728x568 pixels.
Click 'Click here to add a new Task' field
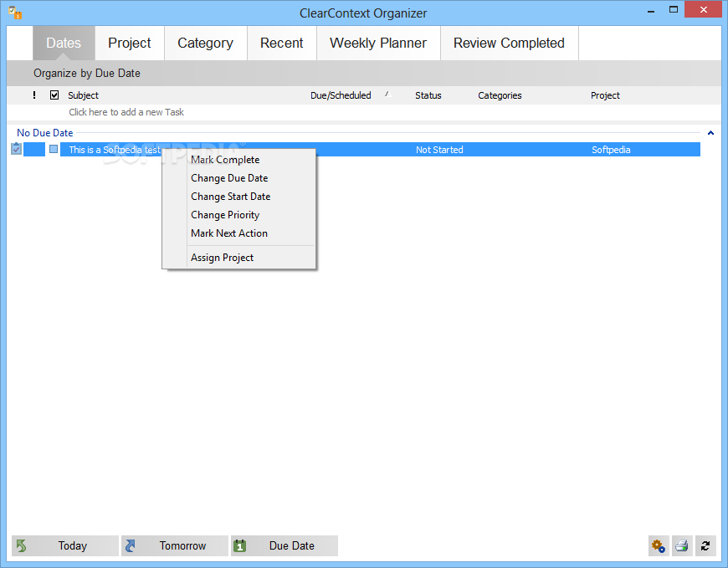tap(126, 112)
